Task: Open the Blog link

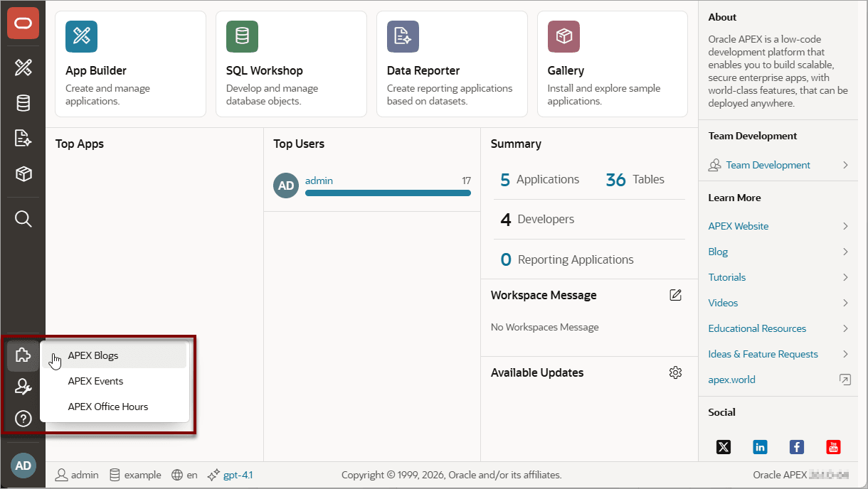Action: (x=718, y=252)
